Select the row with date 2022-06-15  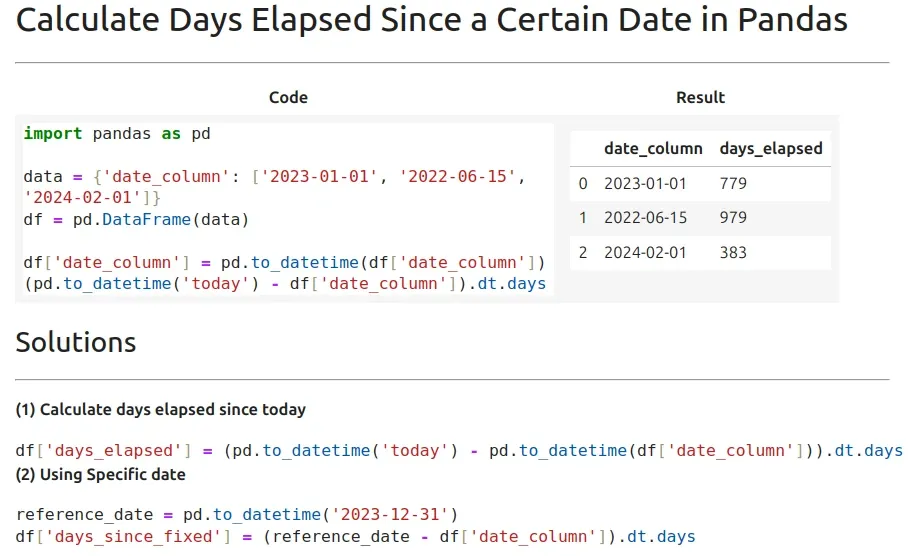point(700,218)
